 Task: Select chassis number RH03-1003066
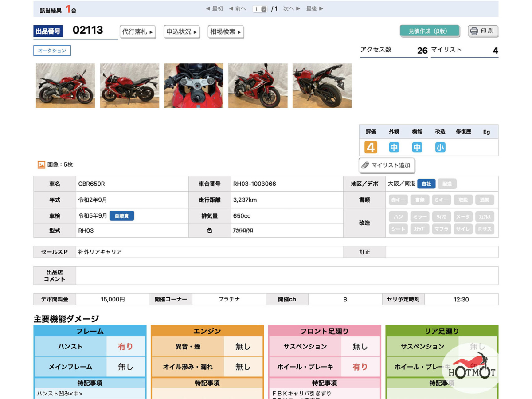point(254,184)
